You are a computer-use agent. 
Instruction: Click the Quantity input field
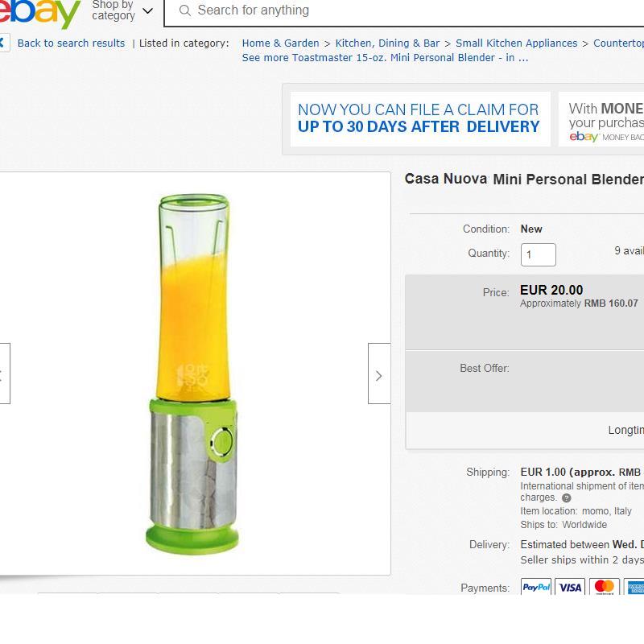(539, 254)
